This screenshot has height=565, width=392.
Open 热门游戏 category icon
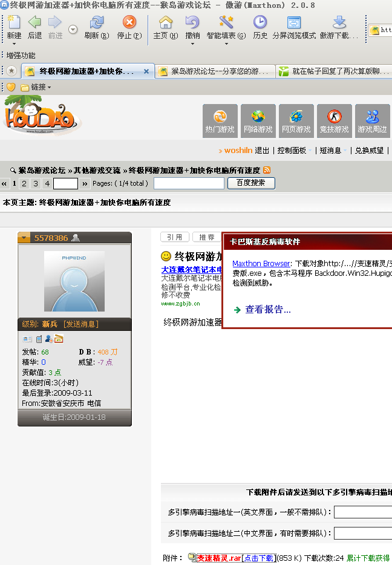point(220,121)
